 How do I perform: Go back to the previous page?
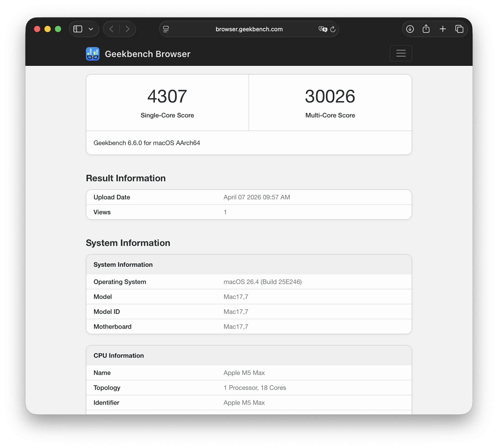coord(112,29)
